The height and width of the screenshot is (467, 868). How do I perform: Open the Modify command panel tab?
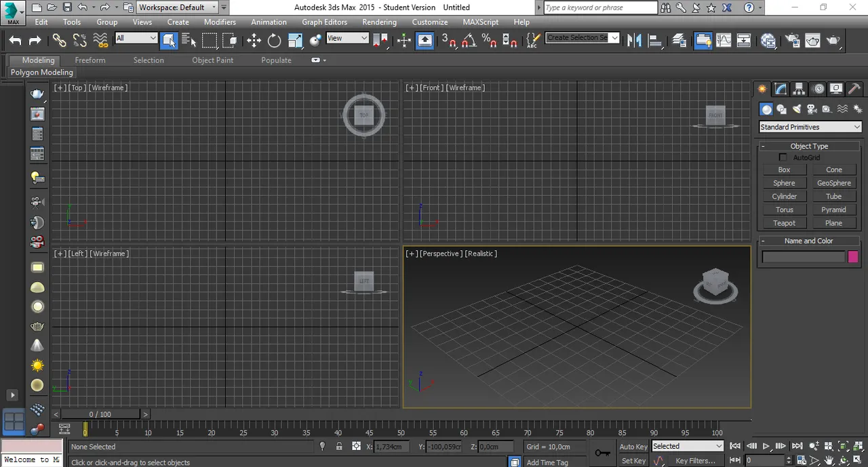(x=781, y=89)
